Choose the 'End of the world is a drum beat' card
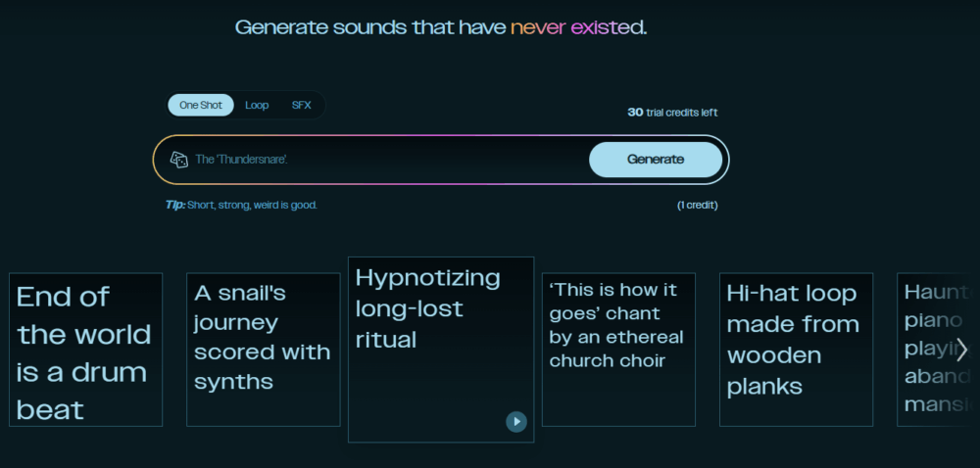This screenshot has height=468, width=980. pyautogui.click(x=86, y=351)
